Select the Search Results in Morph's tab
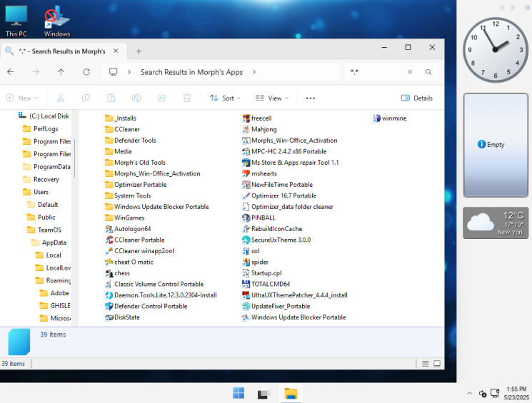The width and height of the screenshot is (532, 403). click(63, 51)
